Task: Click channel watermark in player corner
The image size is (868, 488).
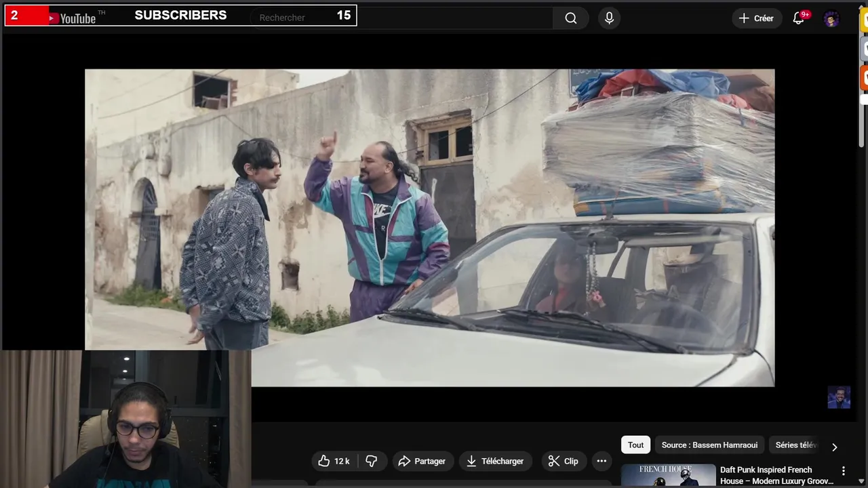Action: point(839,397)
